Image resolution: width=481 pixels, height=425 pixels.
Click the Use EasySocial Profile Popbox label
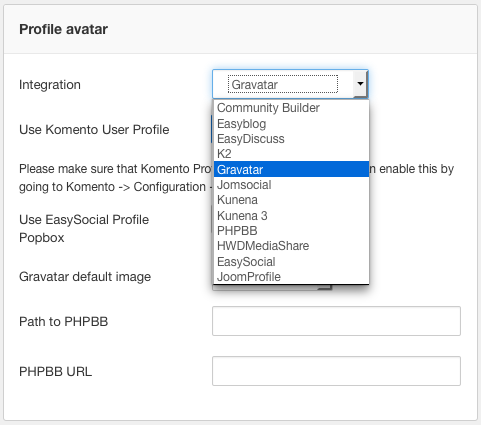pos(84,229)
